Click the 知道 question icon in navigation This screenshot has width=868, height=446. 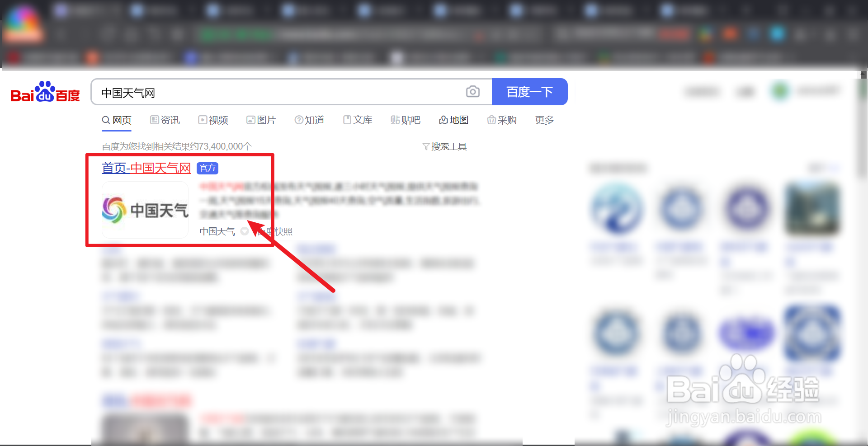(299, 120)
